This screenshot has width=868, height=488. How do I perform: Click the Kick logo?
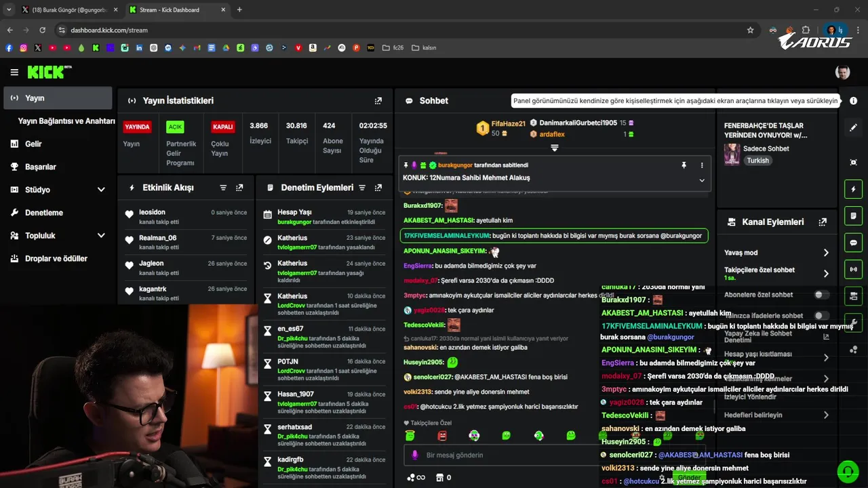pos(49,72)
